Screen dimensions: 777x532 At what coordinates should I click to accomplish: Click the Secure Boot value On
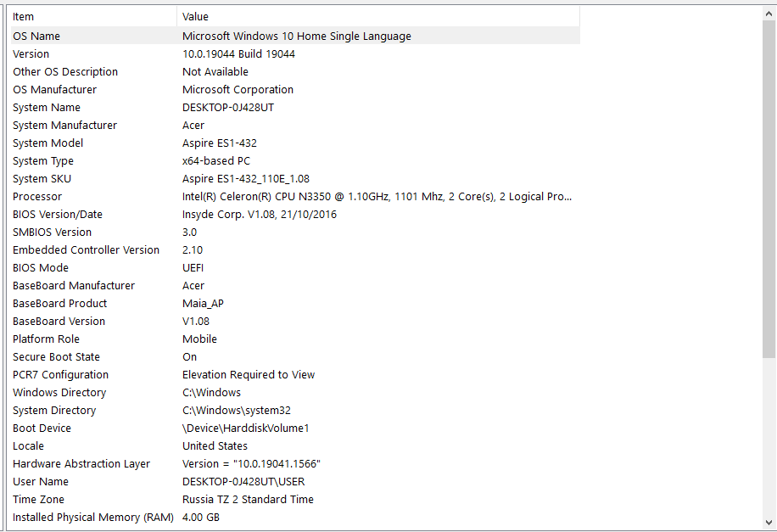coord(189,357)
